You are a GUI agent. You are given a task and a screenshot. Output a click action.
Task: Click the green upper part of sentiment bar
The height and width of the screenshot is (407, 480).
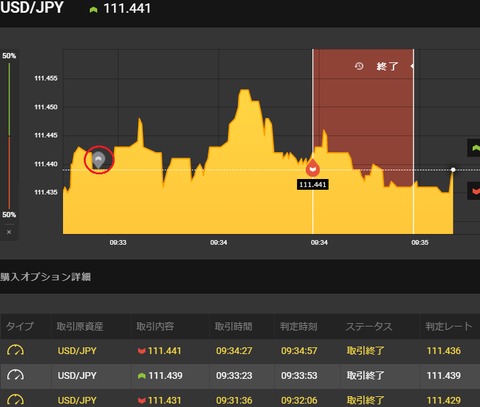[9, 99]
